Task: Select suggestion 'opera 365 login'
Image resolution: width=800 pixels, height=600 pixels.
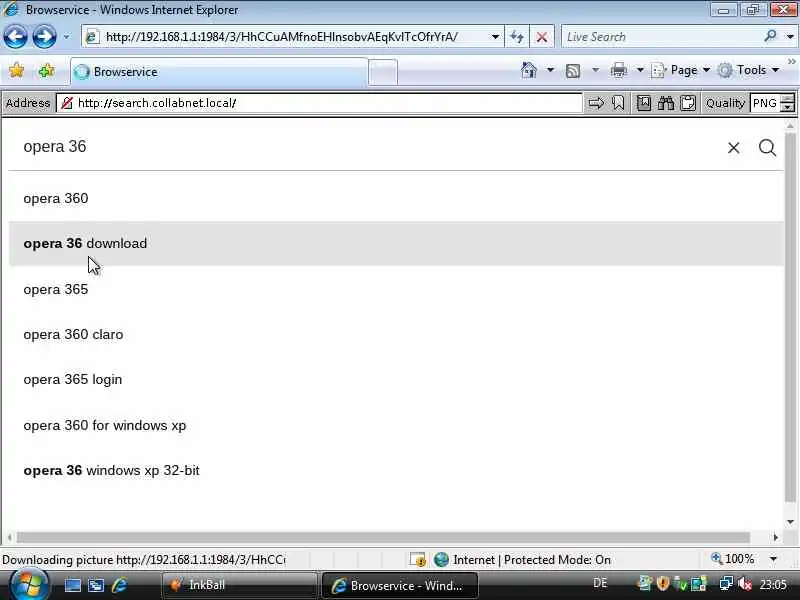Action: 396,380
